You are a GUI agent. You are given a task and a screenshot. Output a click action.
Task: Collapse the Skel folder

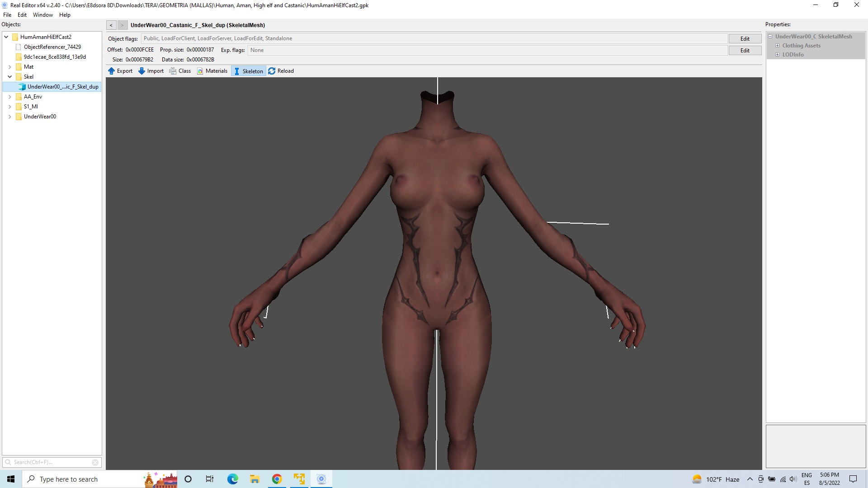coord(9,77)
